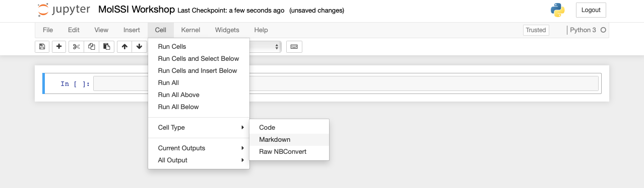Cut selected cells with scissors icon
The height and width of the screenshot is (188, 644).
[x=76, y=47]
